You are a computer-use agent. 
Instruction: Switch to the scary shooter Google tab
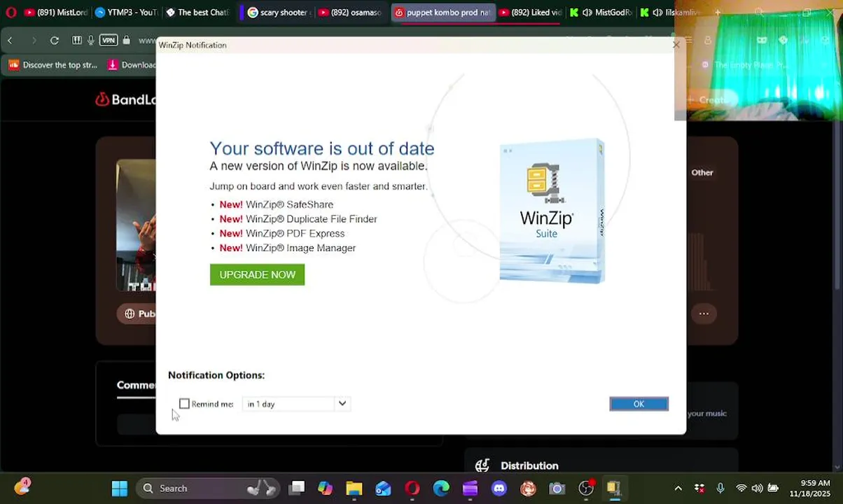(x=278, y=13)
